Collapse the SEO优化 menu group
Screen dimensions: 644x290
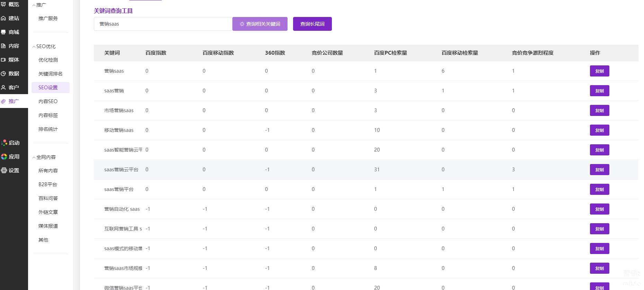[34, 47]
